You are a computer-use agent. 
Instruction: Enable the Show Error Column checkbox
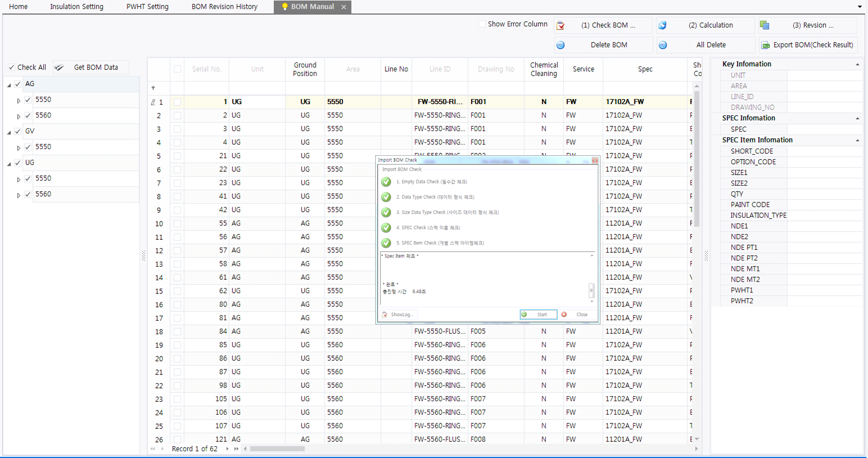coord(482,24)
